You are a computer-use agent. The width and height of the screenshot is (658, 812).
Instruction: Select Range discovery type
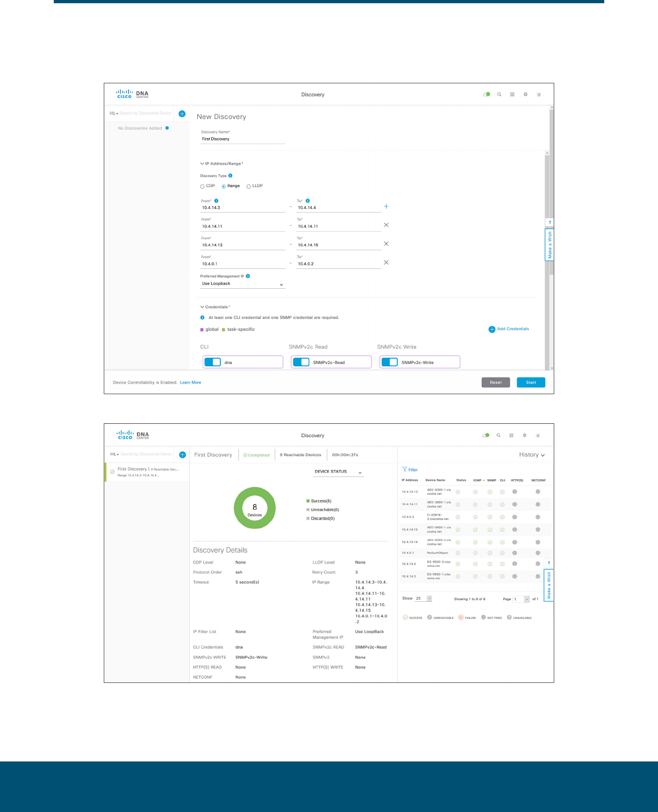[x=224, y=186]
